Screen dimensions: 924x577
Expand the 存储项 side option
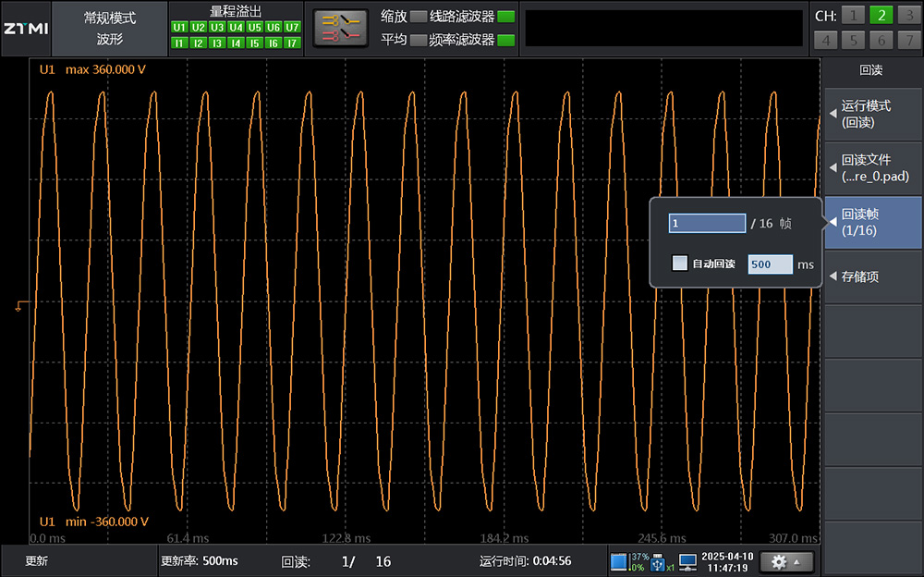pos(873,276)
